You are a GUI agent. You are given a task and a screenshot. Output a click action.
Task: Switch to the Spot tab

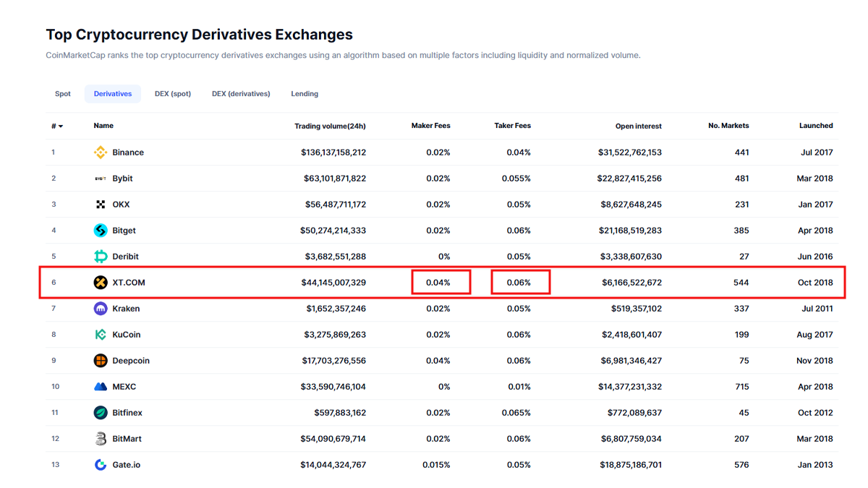coord(63,94)
